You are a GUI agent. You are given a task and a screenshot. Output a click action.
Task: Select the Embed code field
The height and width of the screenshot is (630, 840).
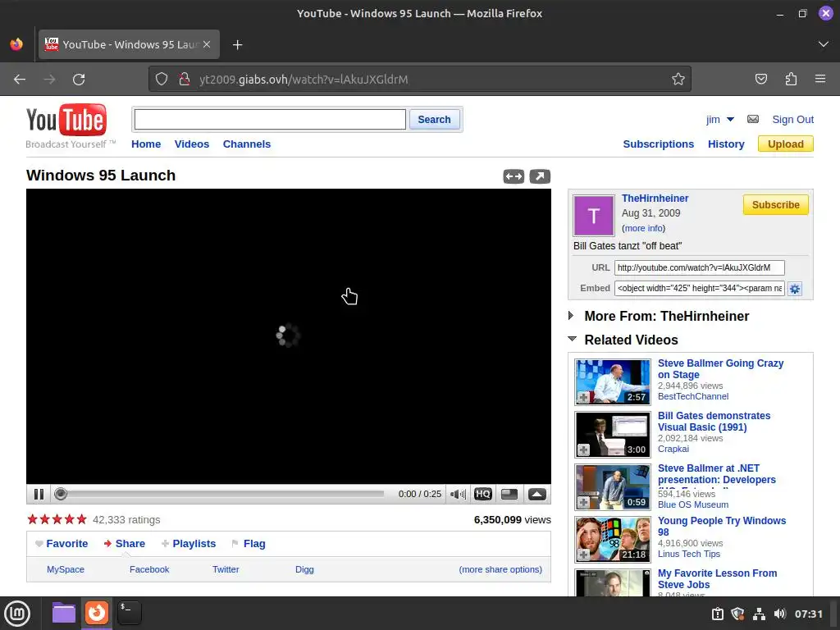point(699,288)
